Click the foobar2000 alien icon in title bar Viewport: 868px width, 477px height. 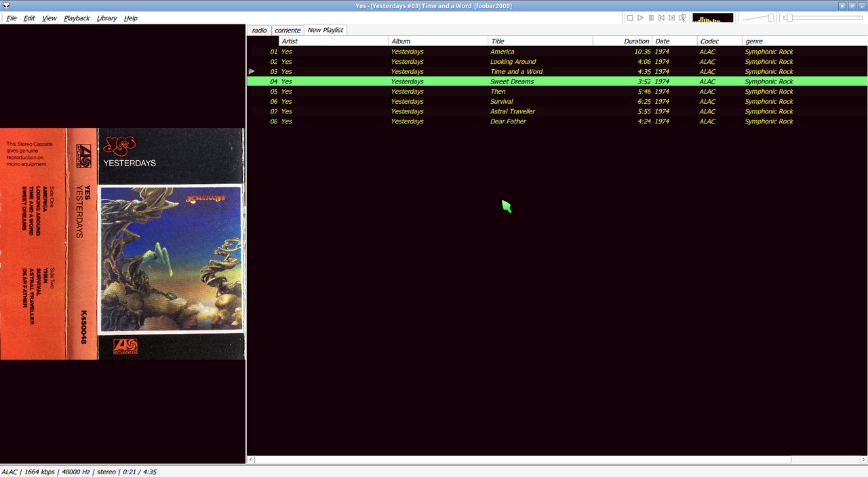6,5
